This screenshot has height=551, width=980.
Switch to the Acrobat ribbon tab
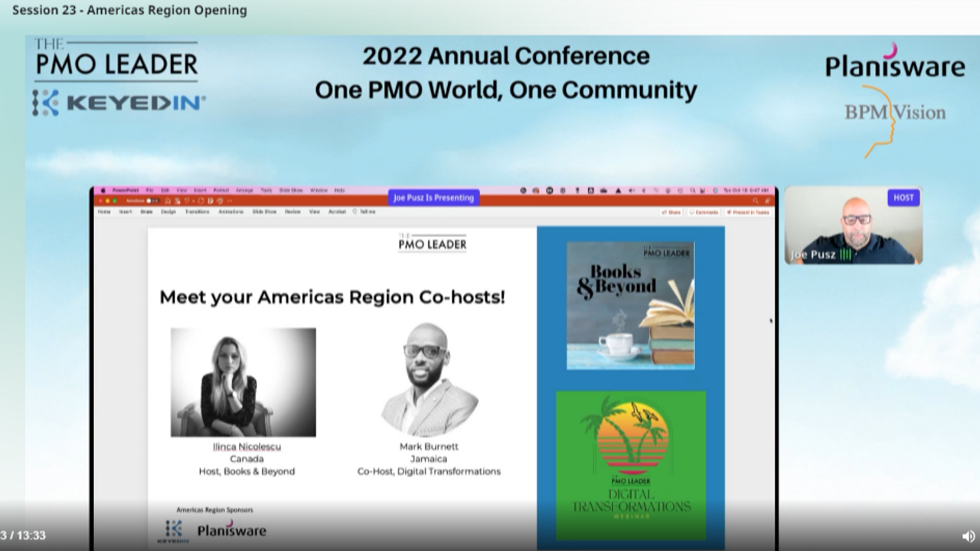point(337,211)
